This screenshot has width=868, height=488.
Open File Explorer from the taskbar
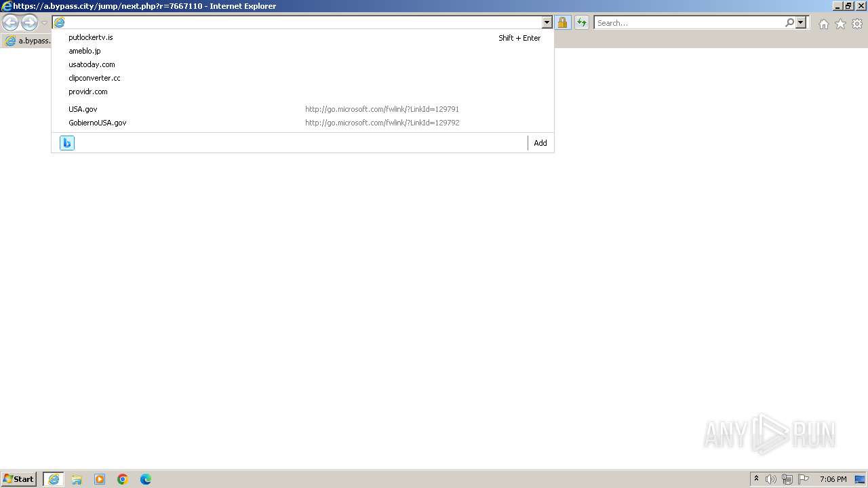[77, 479]
